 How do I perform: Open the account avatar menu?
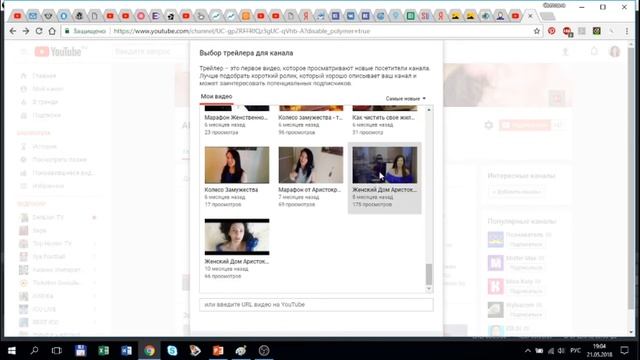[x=615, y=52]
